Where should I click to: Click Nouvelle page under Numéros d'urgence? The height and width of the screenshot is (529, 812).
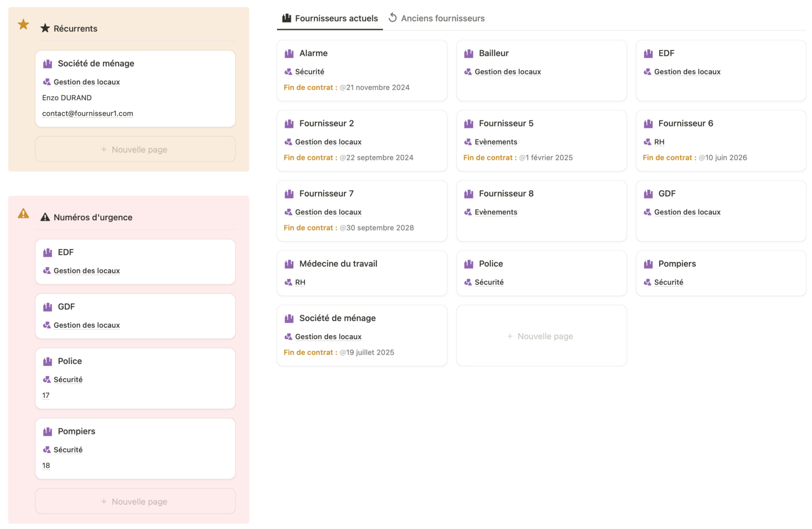click(x=135, y=502)
